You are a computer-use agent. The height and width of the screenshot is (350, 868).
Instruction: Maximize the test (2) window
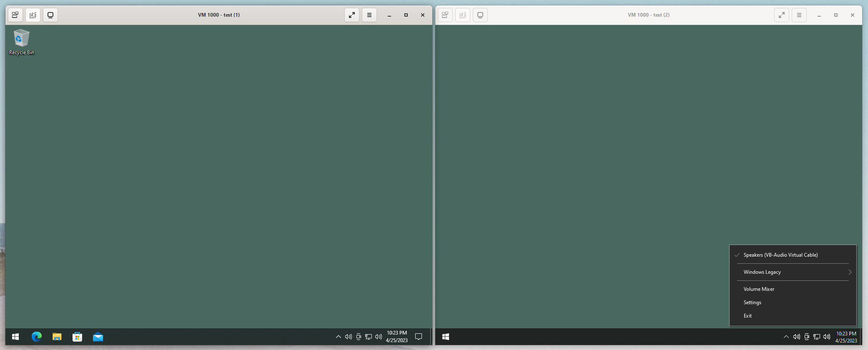(836, 15)
